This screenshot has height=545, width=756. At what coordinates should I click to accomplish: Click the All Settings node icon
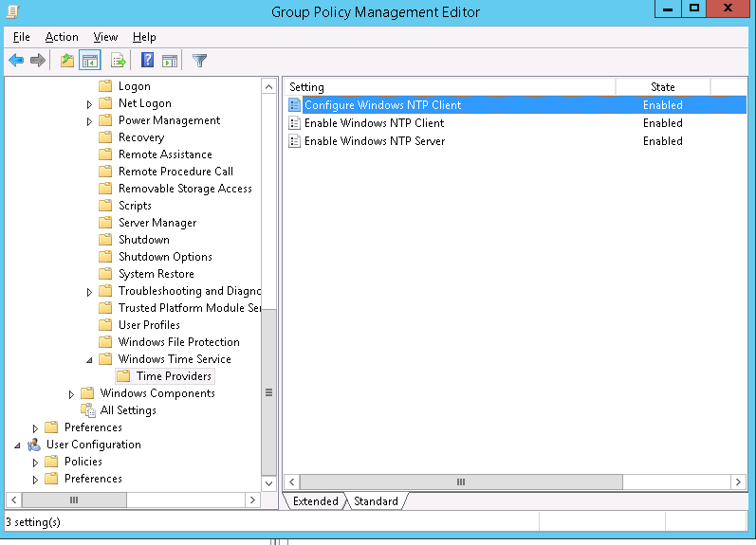[x=88, y=410]
